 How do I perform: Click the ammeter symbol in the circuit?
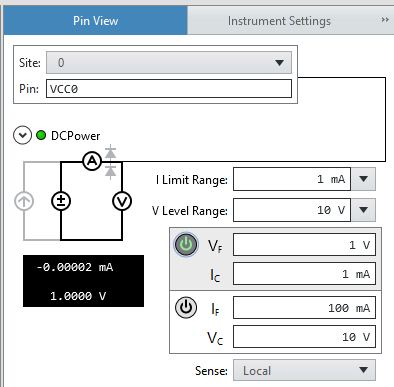(92, 161)
